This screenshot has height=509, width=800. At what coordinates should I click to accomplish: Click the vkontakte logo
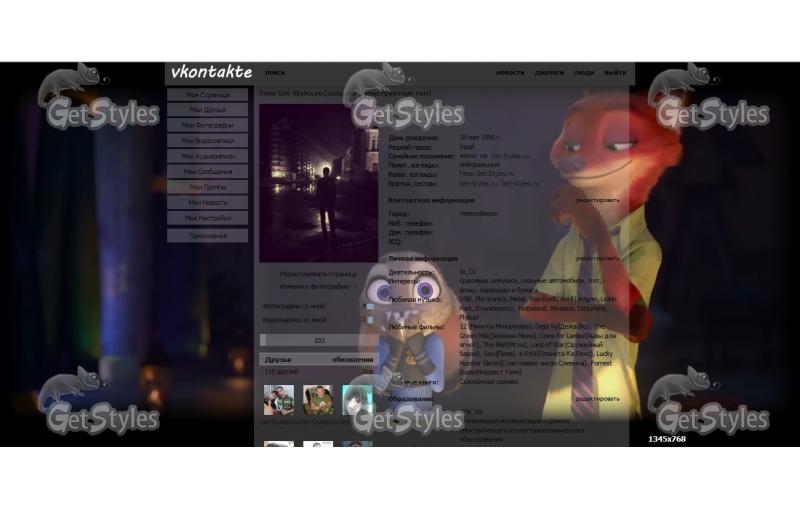pyautogui.click(x=211, y=72)
